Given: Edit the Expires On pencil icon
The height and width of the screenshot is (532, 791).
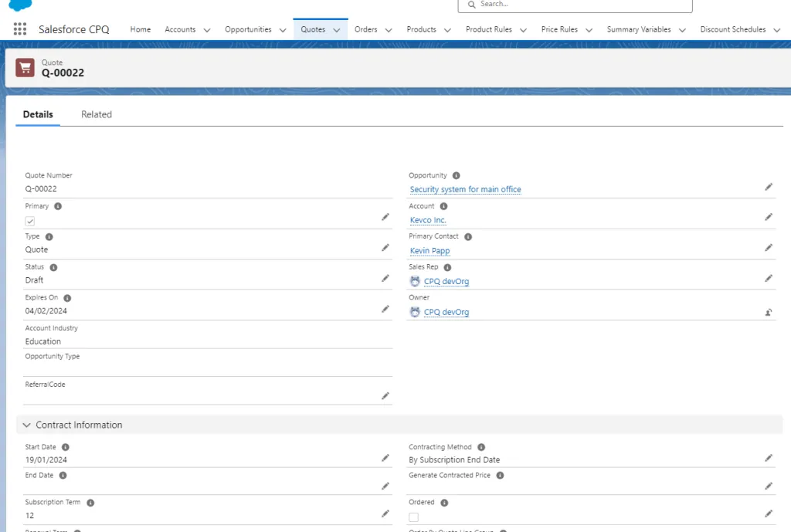Looking at the screenshot, I should point(385,309).
